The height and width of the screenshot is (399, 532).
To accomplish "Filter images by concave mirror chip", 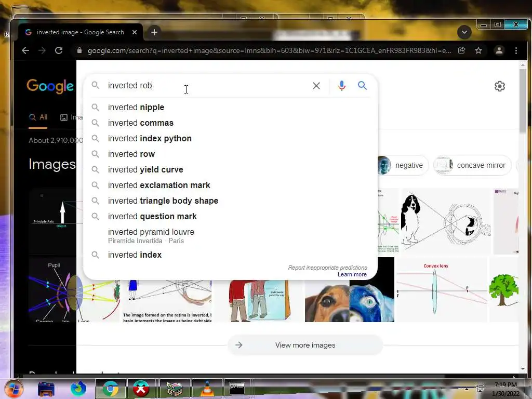I will [472, 165].
